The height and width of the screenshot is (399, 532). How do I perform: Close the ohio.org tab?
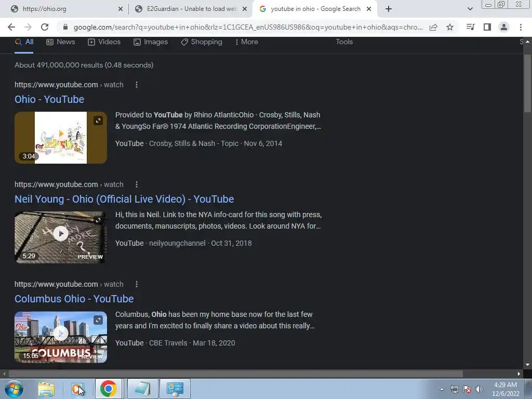[x=121, y=9]
